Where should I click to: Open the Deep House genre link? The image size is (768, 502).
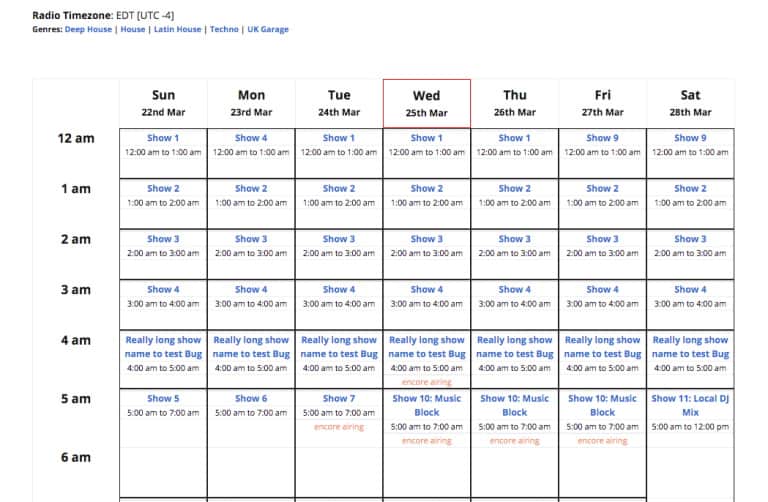[x=90, y=30]
